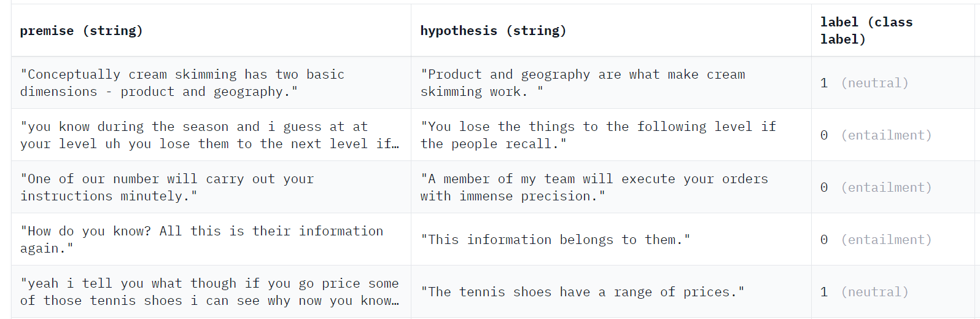Select the "you know during the season" premise text

point(194,135)
